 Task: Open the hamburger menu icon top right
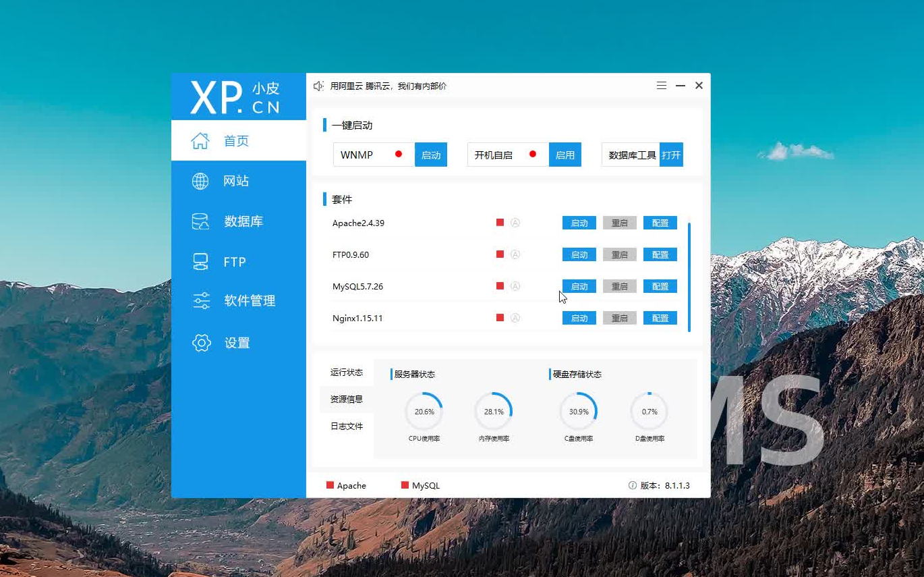[x=661, y=85]
